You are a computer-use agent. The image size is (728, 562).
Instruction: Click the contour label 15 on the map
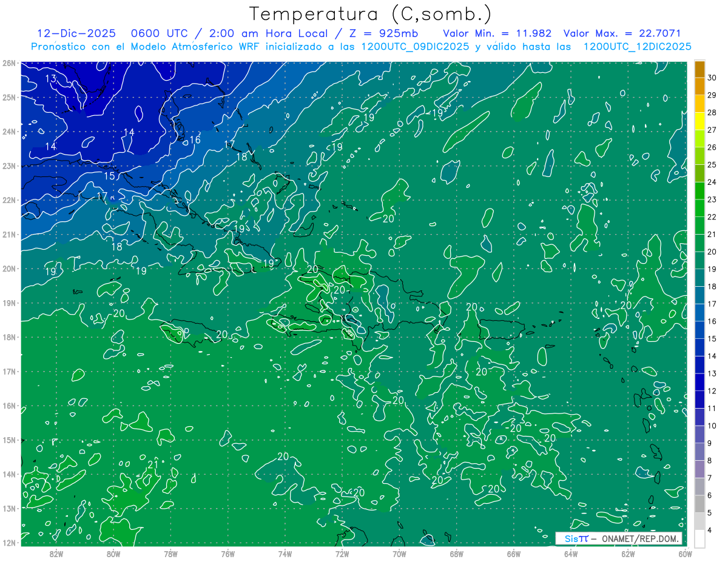point(109,176)
